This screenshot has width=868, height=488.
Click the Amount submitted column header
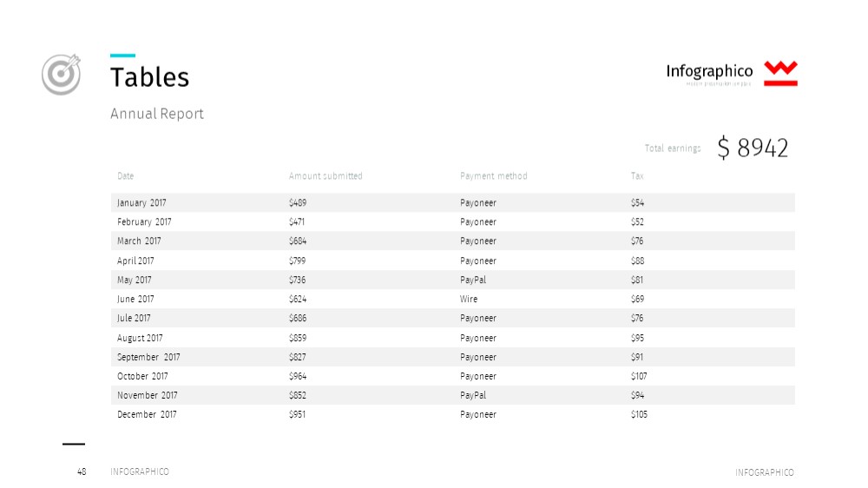pyautogui.click(x=325, y=175)
